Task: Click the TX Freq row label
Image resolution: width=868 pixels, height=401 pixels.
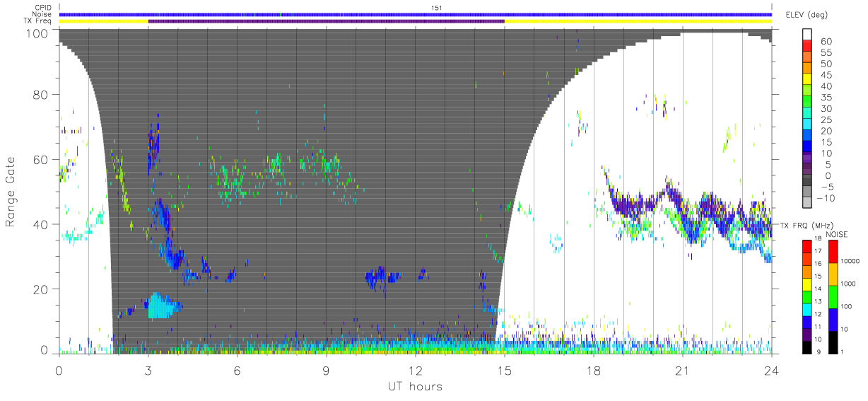Action: (x=39, y=21)
